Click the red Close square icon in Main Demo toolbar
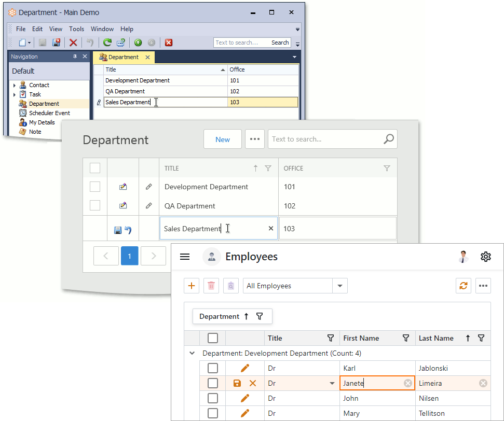Screen dimensions: 504x421 (168, 43)
